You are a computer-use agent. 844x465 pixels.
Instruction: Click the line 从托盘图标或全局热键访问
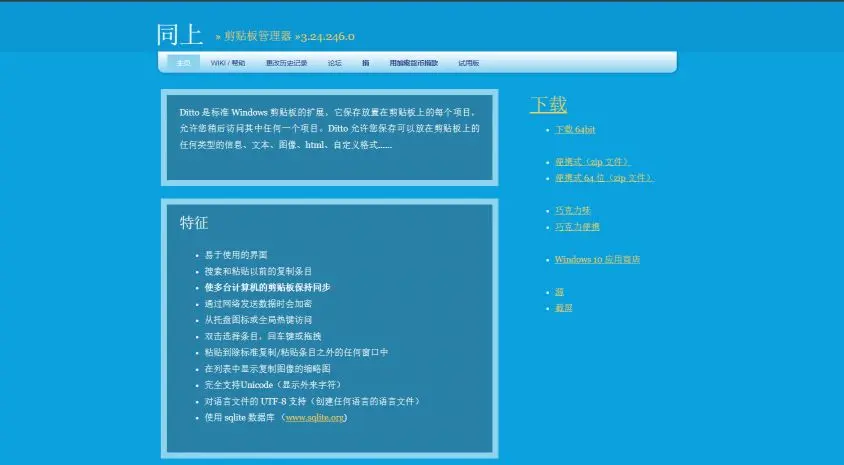(x=258, y=320)
